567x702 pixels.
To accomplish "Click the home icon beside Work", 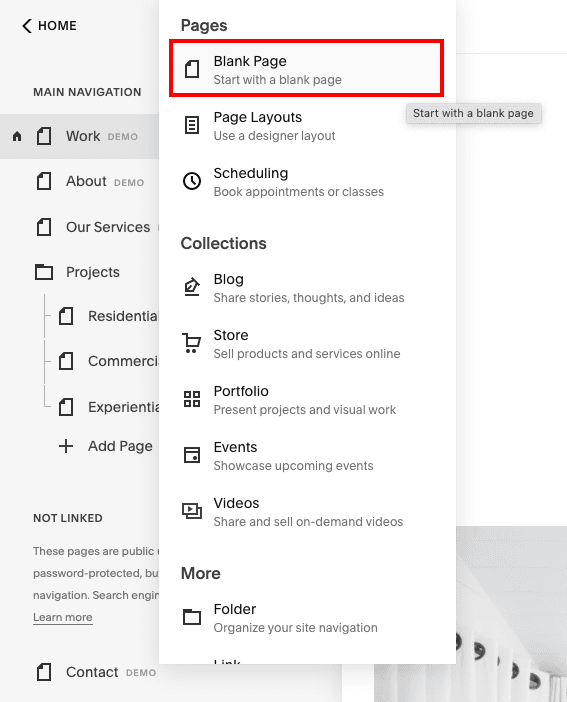I will pos(17,136).
